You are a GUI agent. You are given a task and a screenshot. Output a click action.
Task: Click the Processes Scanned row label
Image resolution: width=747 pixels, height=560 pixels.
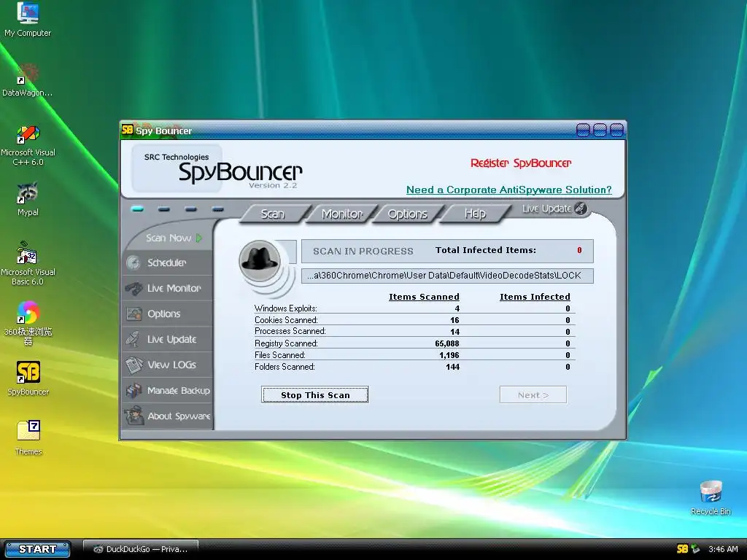(290, 332)
